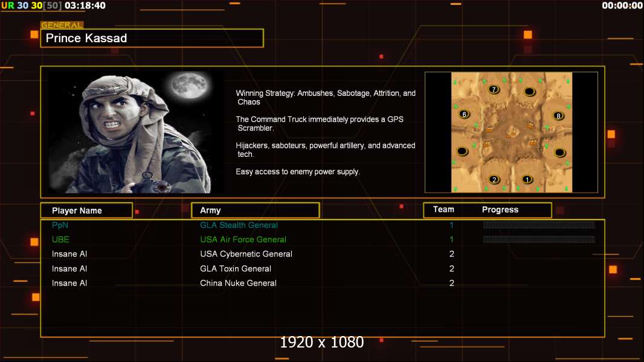Click the 1920 x 1080 resolution label

pos(322,342)
